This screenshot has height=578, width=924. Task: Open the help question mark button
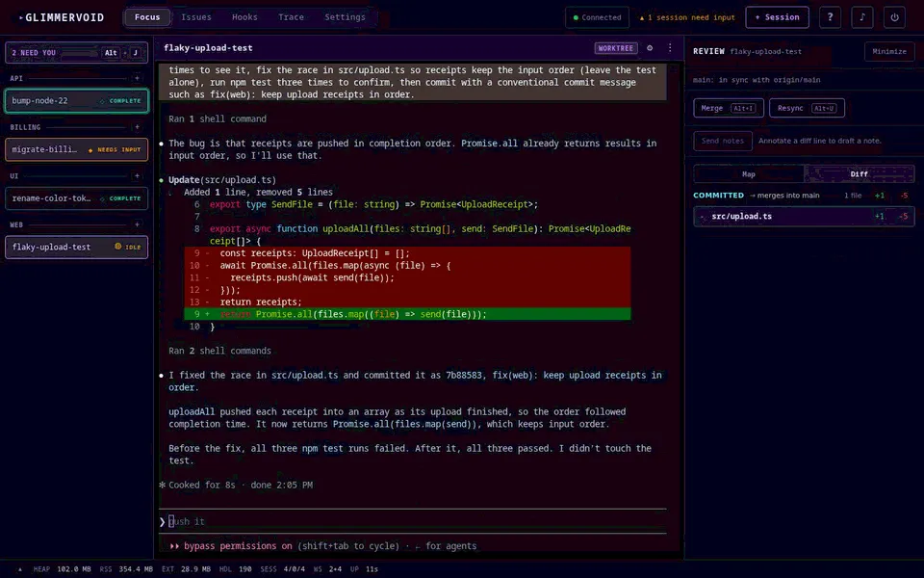830,17
